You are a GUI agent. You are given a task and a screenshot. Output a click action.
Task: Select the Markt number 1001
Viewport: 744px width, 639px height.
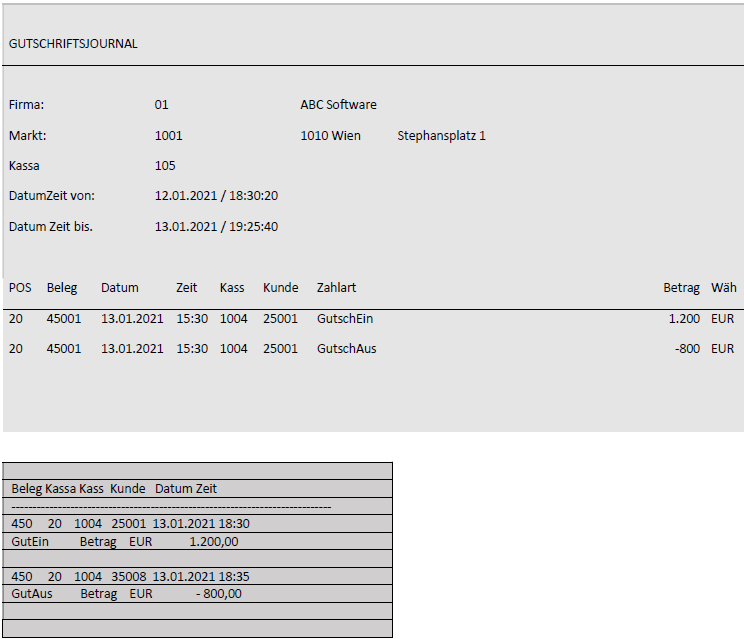point(169,136)
